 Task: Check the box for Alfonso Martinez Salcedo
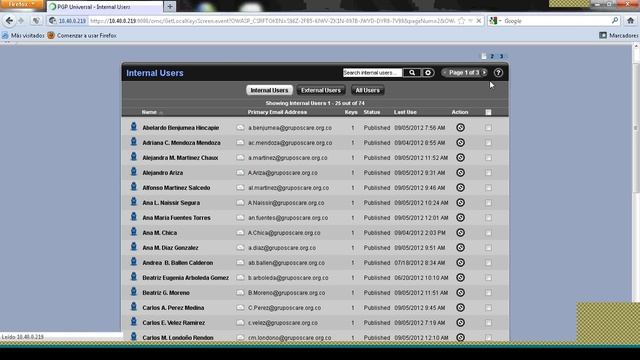point(488,188)
